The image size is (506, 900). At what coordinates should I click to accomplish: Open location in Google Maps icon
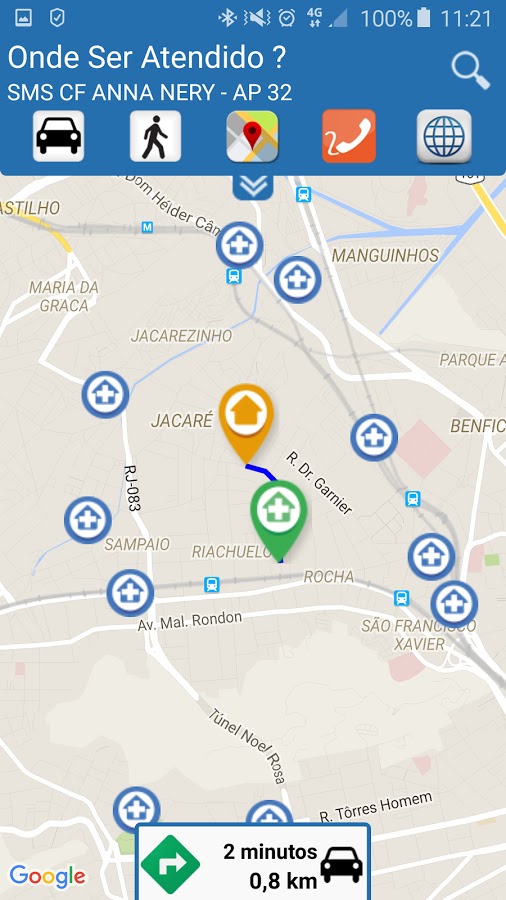click(252, 136)
